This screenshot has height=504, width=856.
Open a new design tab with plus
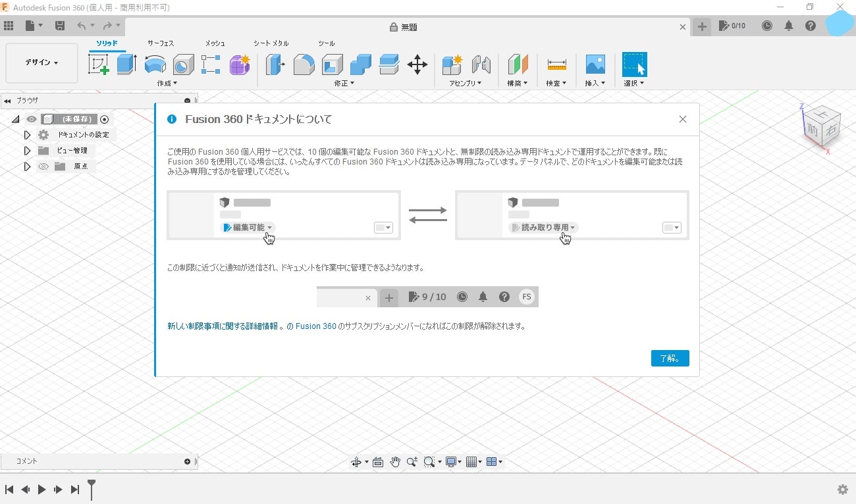(702, 26)
